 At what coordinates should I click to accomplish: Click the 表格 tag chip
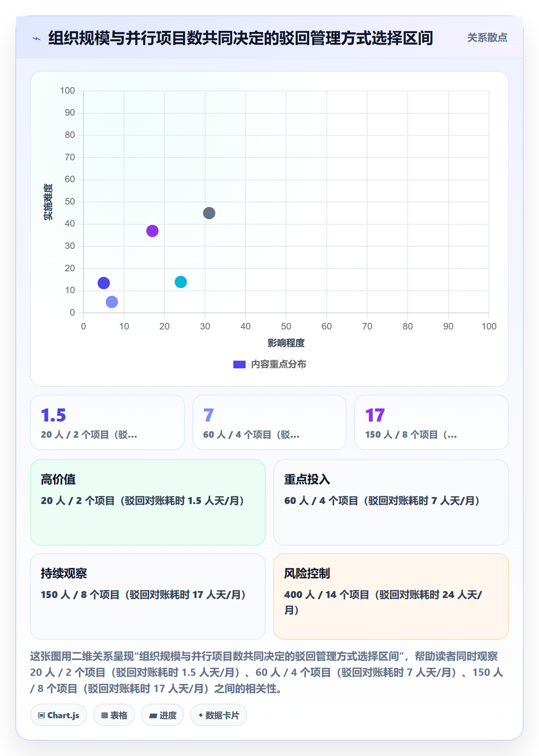tap(114, 715)
